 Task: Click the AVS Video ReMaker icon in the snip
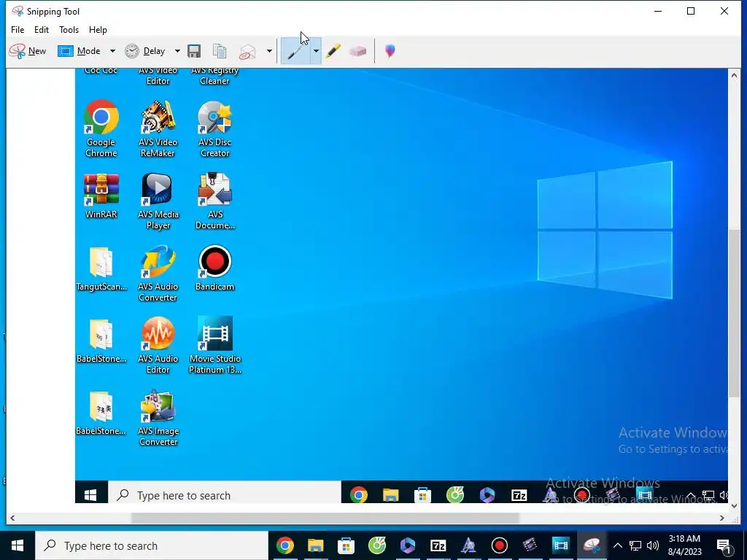[158, 128]
